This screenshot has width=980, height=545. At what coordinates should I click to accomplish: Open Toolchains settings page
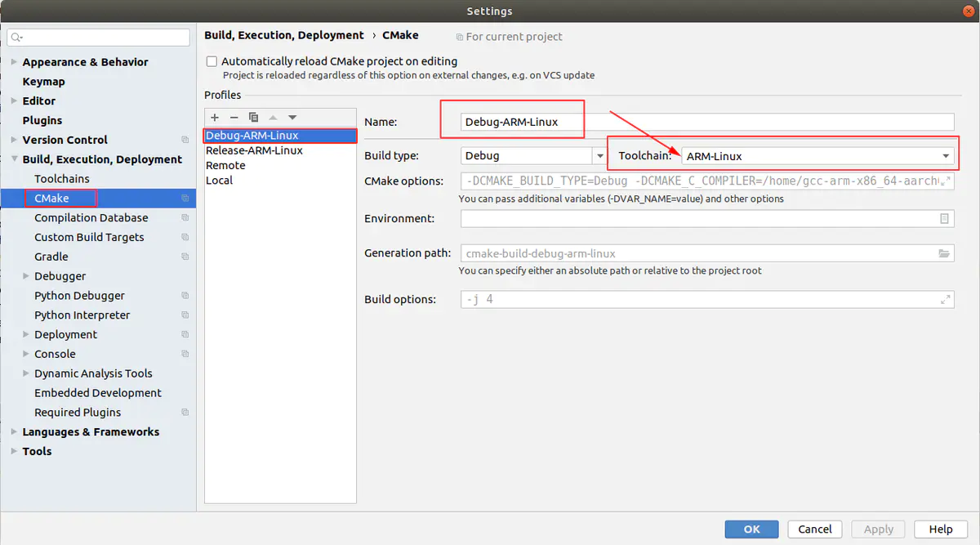62,179
